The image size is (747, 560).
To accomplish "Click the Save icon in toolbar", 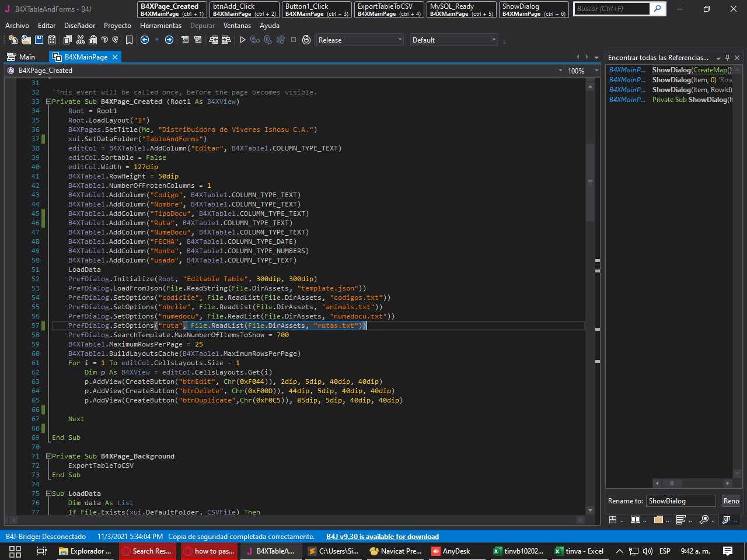I will 39,40.
